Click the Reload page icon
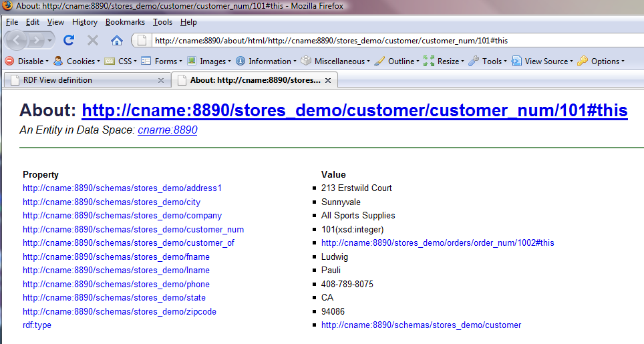This screenshot has width=644, height=344. (69, 40)
